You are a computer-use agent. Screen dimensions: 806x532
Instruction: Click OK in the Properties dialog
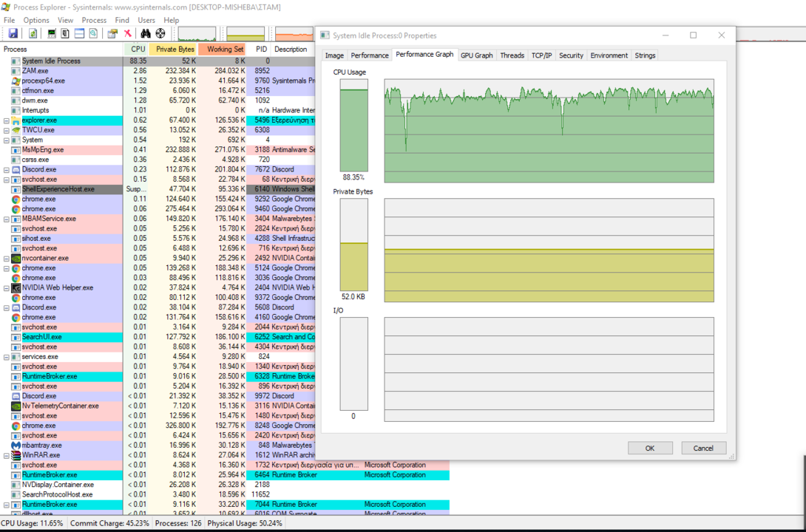tap(650, 449)
